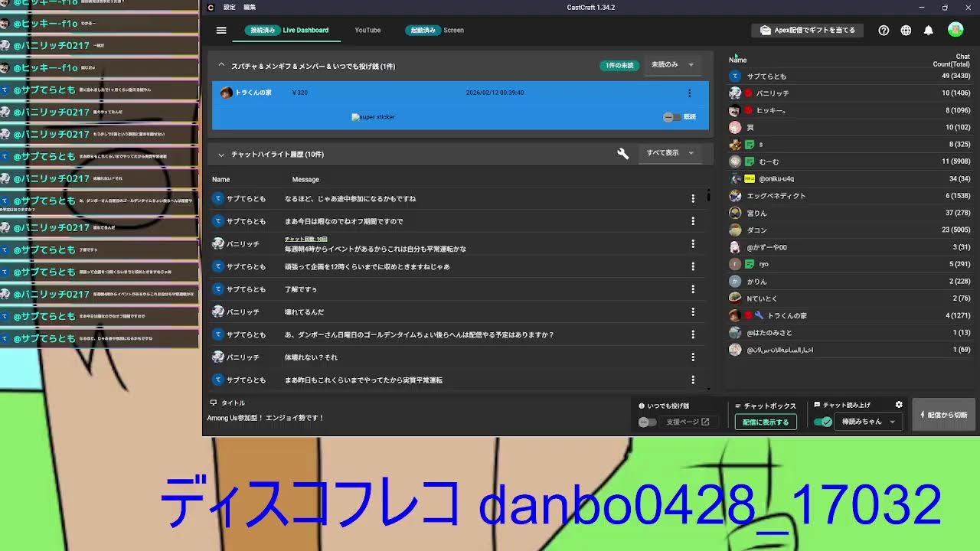Click the ¥320 superchat amount
Viewport: 980px width, 551px height.
click(x=300, y=93)
